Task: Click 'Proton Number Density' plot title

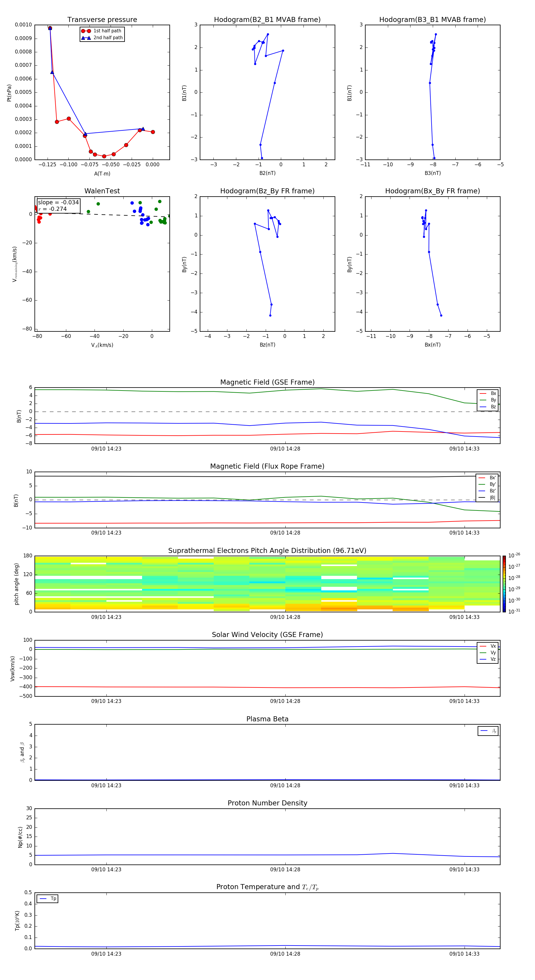Action: [x=267, y=803]
